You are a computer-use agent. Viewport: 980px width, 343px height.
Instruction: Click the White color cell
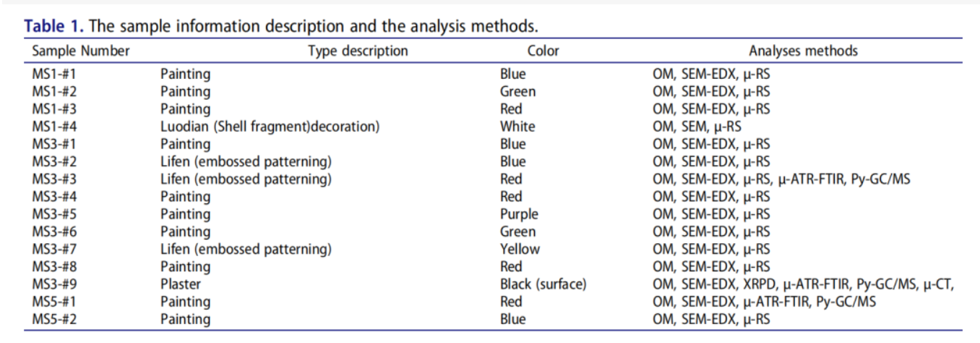517,127
